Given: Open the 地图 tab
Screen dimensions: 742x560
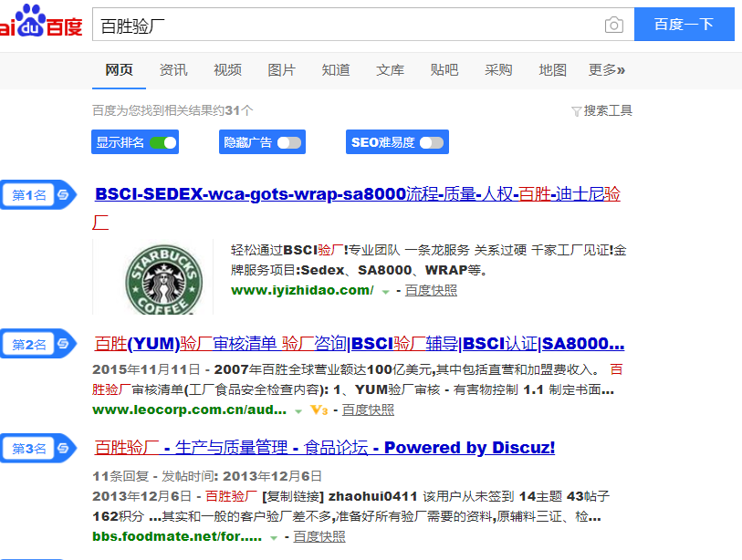Looking at the screenshot, I should (x=553, y=70).
